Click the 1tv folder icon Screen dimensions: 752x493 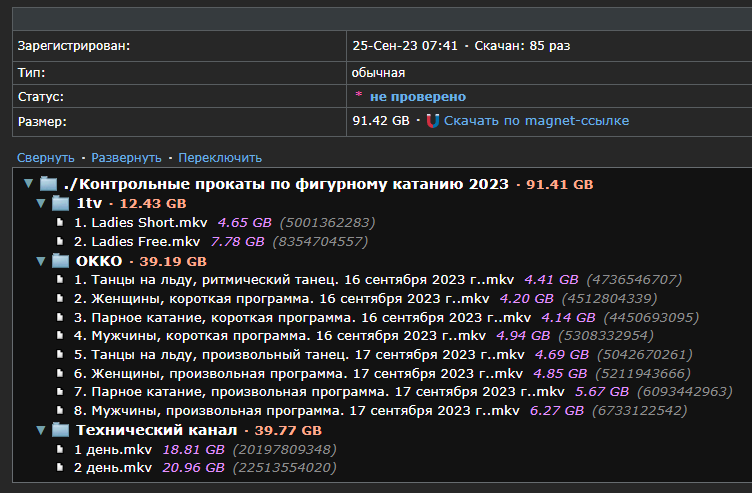[x=61, y=203]
